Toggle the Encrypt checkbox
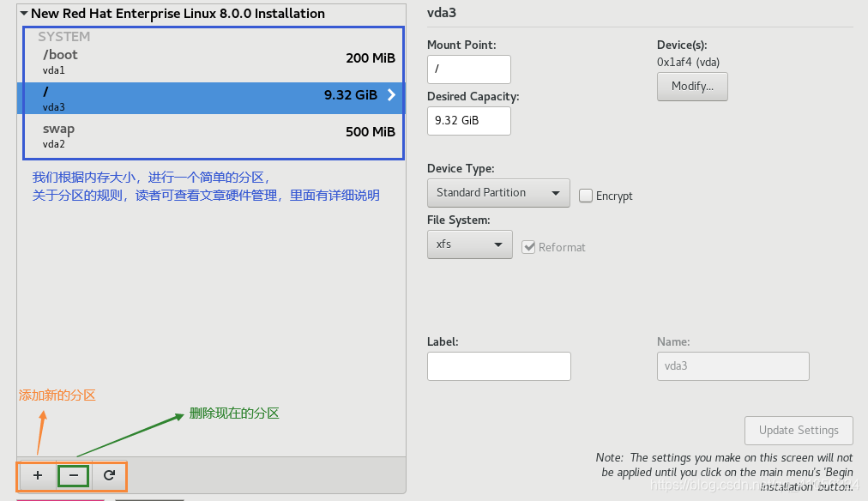Viewport: 868px width, 501px height. [586, 196]
